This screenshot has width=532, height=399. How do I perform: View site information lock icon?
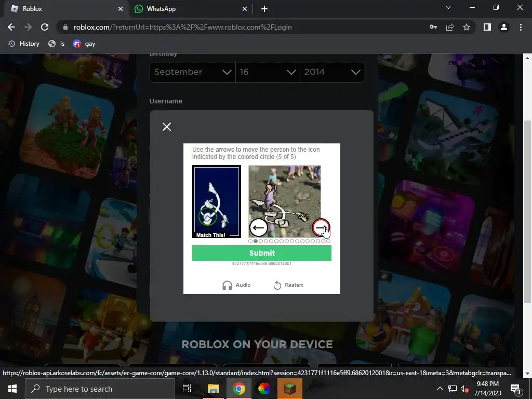tap(65, 27)
